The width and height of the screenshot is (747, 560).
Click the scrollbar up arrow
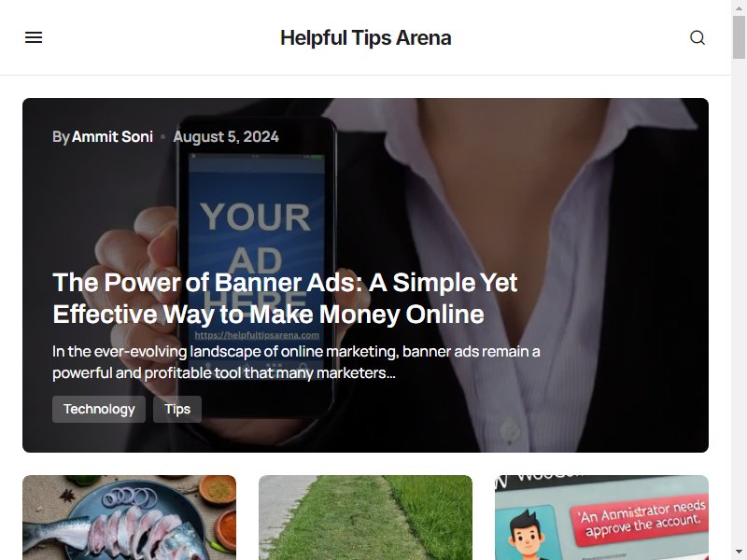click(739, 7)
